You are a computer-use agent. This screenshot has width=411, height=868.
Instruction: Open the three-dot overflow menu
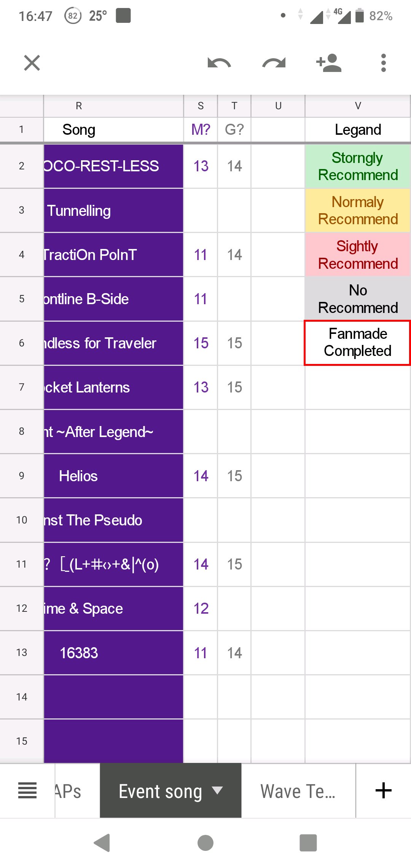383,63
